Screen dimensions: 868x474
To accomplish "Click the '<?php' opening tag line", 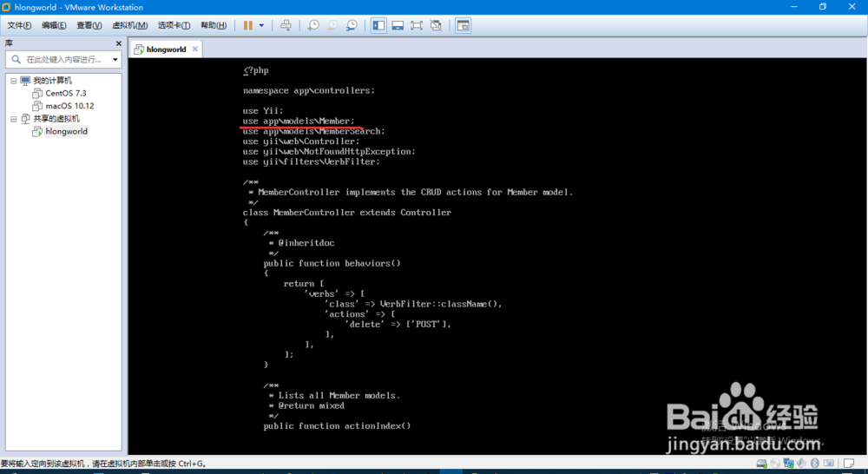I will tap(256, 70).
